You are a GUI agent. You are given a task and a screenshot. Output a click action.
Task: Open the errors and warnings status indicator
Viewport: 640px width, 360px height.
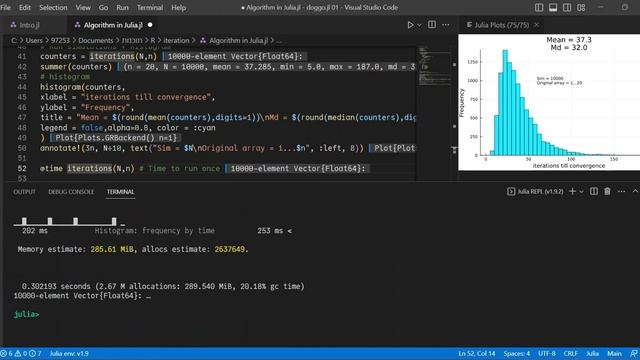pyautogui.click(x=21, y=353)
